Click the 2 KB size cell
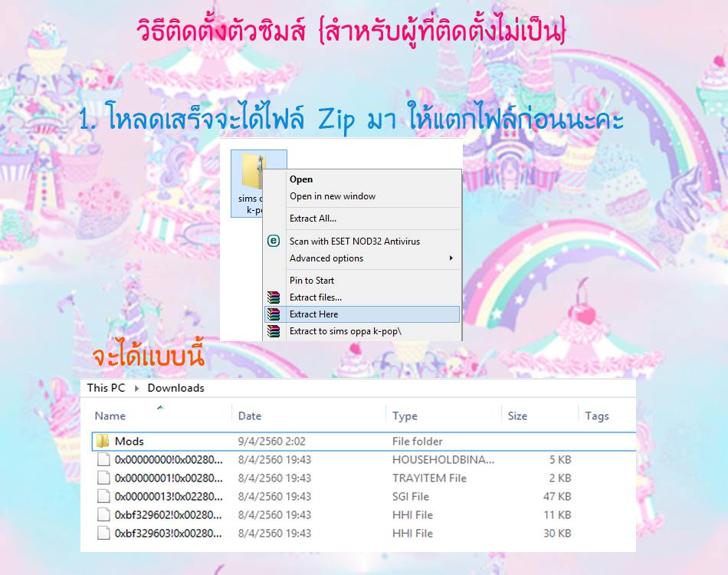This screenshot has height=575, width=728. (x=560, y=478)
